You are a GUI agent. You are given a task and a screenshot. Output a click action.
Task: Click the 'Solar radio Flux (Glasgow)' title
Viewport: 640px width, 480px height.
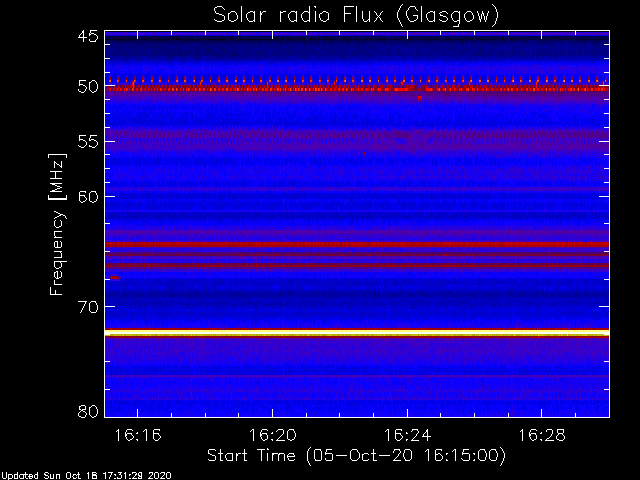(356, 16)
